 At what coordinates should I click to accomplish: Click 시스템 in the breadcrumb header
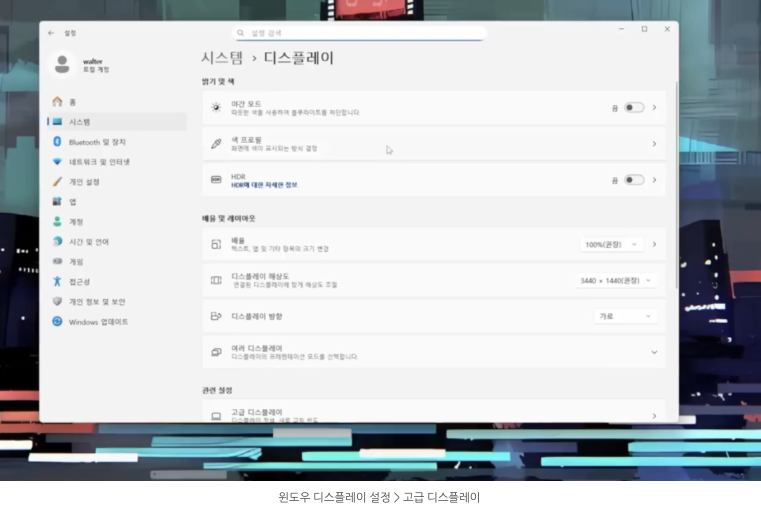(x=221, y=58)
